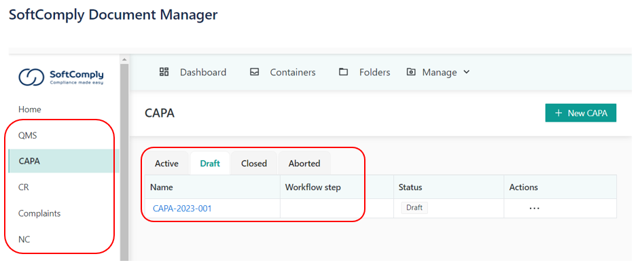Click the sidebar scrollbar up arrow
644x269 pixels.
(x=124, y=59)
